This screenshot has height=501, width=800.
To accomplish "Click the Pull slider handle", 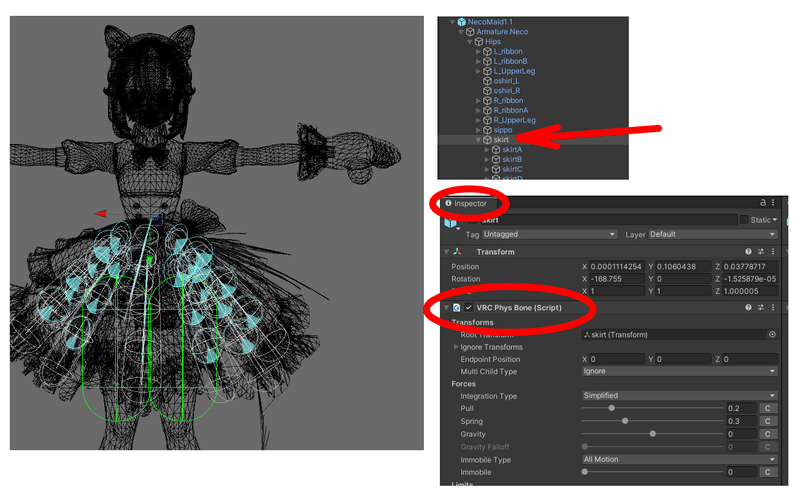I will point(611,408).
